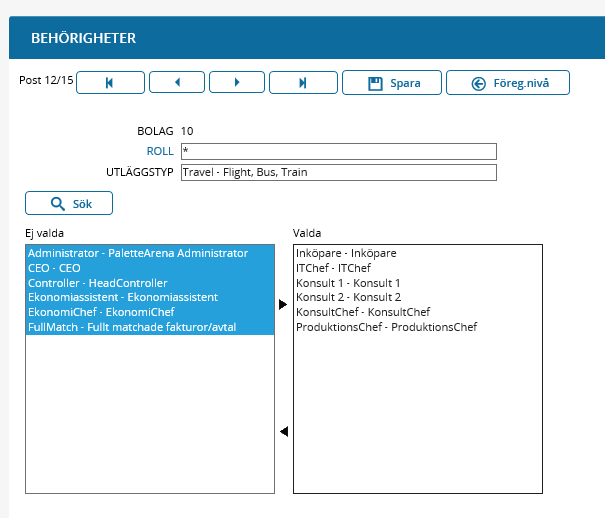Screen dimensions: 605x518
Task: Focus the ROLL input field
Action: coord(339,151)
